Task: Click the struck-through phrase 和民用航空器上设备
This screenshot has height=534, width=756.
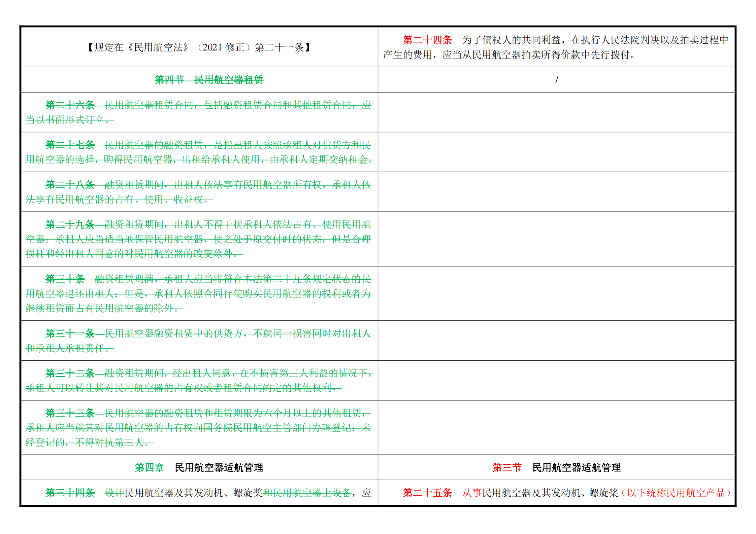Action: (307, 493)
